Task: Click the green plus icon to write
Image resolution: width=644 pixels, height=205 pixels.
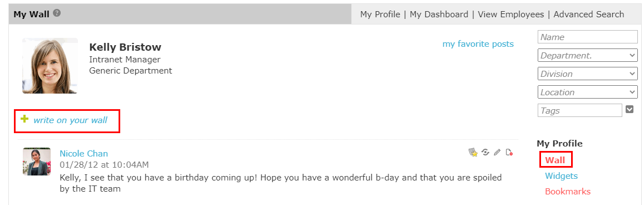Action: point(24,119)
